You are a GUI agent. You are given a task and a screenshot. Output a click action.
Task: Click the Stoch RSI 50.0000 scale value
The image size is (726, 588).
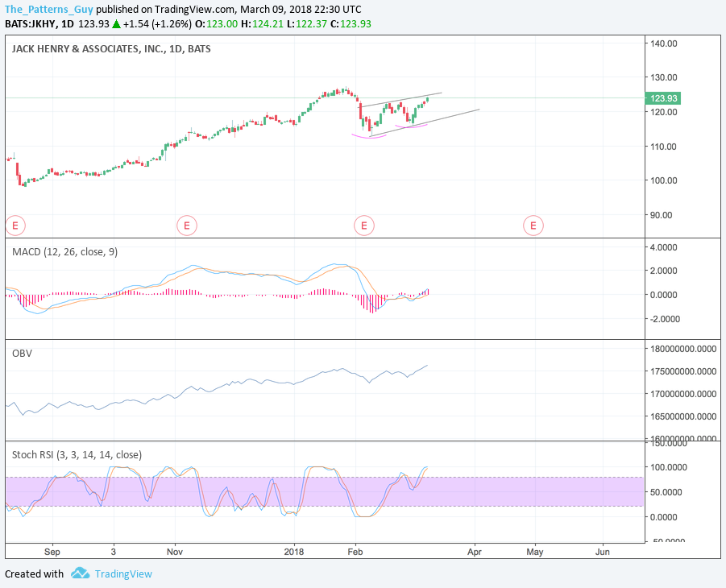point(666,492)
